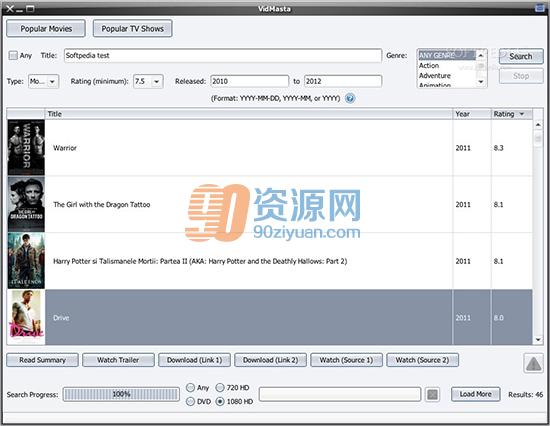Select Action in genre list
The image size is (550, 426).
(447, 66)
